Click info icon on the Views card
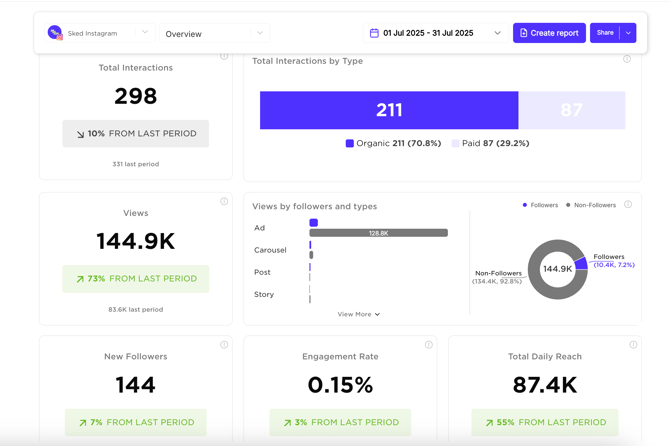The width and height of the screenshot is (670, 446). pyautogui.click(x=224, y=202)
